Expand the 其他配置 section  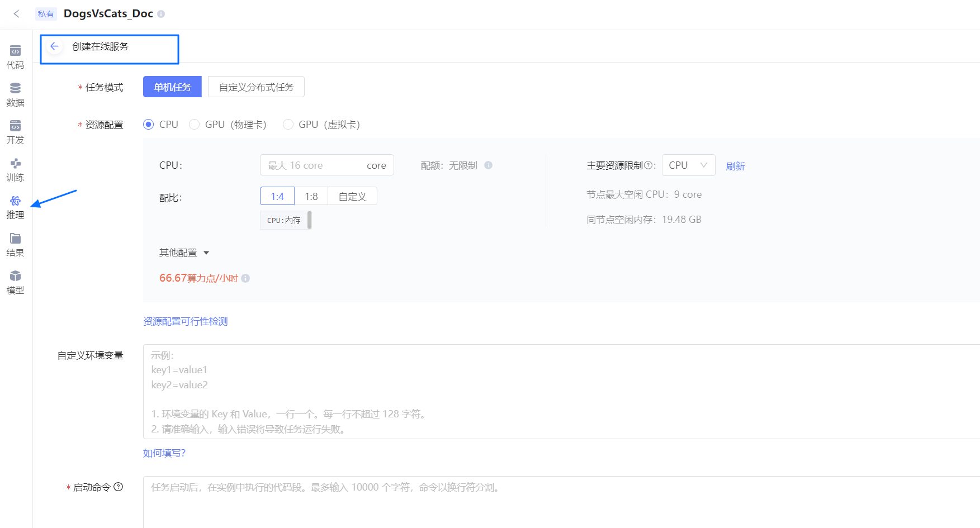184,253
